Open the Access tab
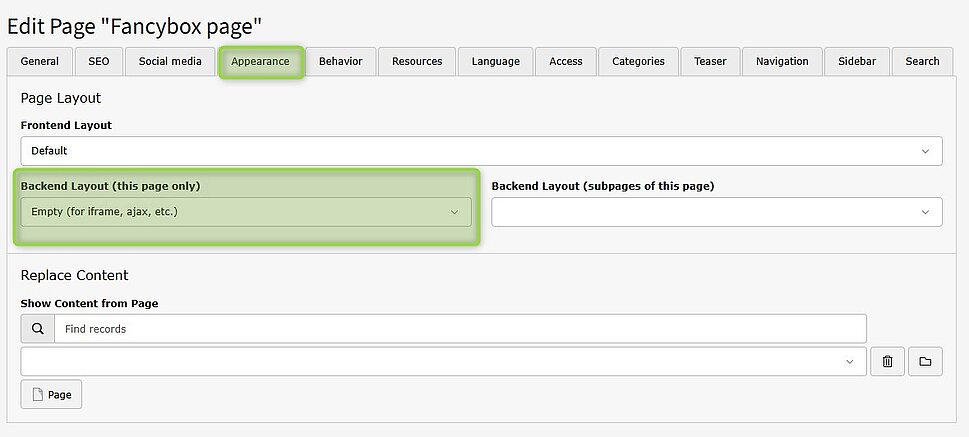 tap(566, 61)
